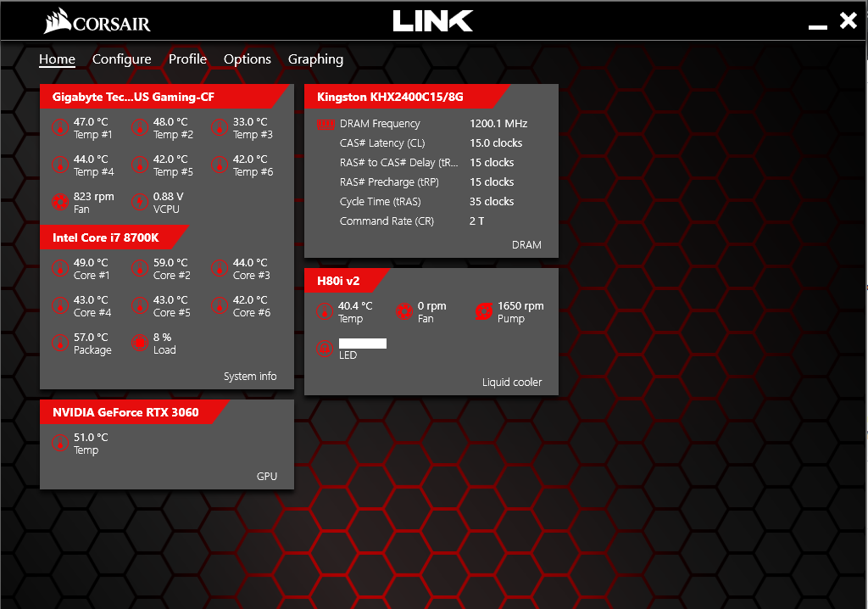The height and width of the screenshot is (609, 868).
Task: Click the Core #1 temperature icon
Action: [60, 268]
